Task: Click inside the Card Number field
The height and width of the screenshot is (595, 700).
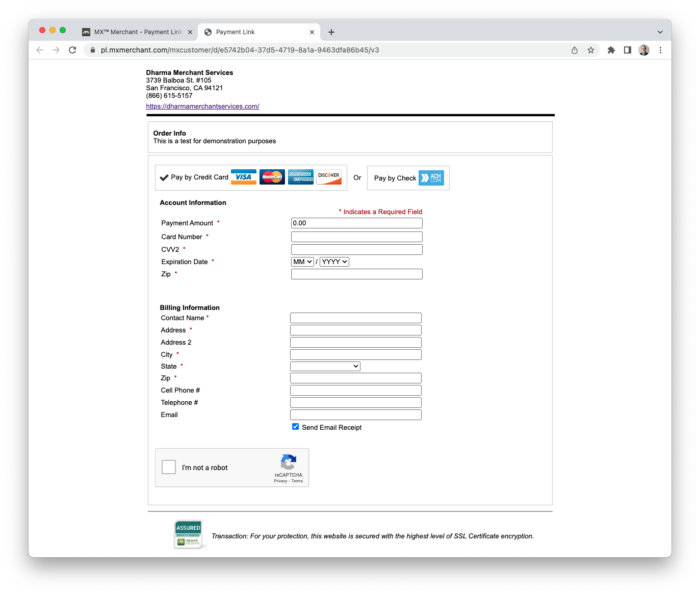Action: tap(356, 237)
